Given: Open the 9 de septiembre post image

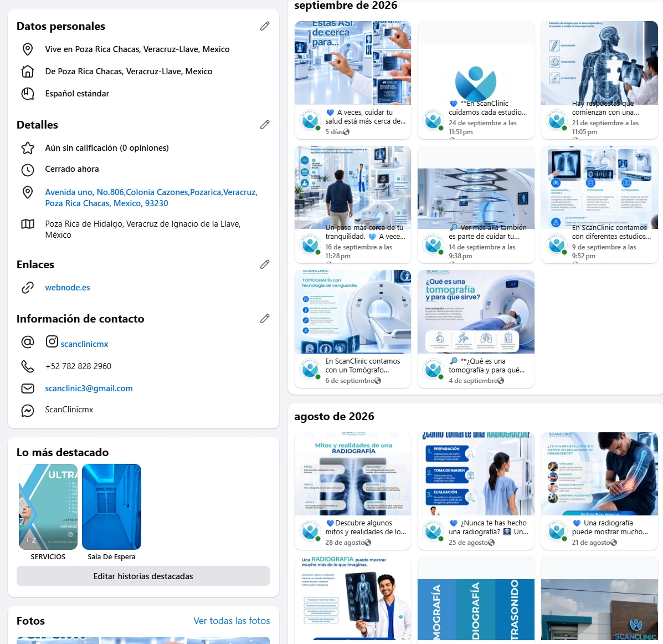Looking at the screenshot, I should 599,187.
